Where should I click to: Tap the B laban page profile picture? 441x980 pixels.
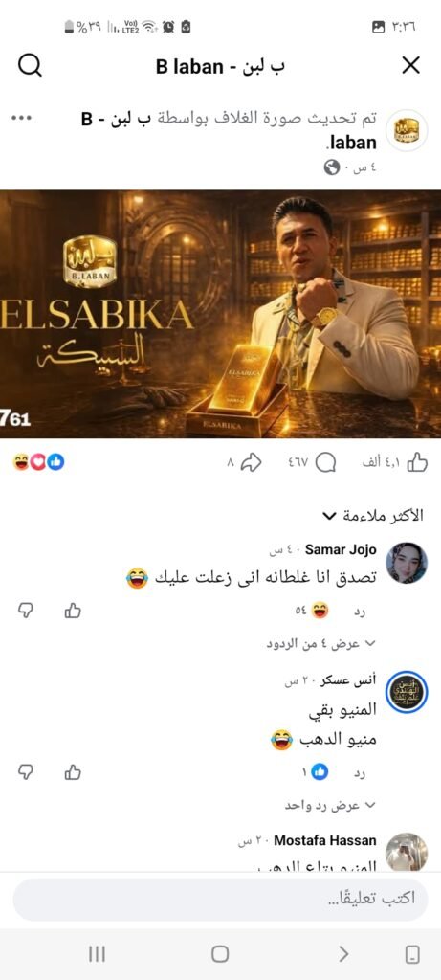tap(407, 130)
